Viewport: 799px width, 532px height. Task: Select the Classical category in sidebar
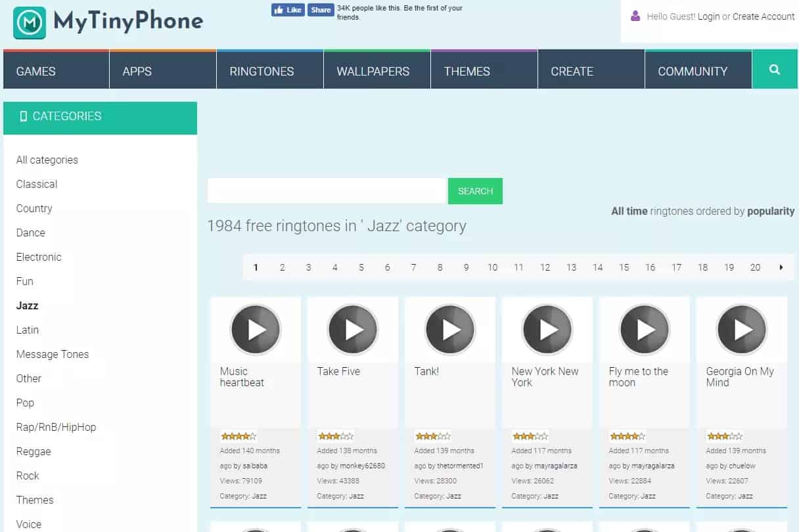point(37,184)
